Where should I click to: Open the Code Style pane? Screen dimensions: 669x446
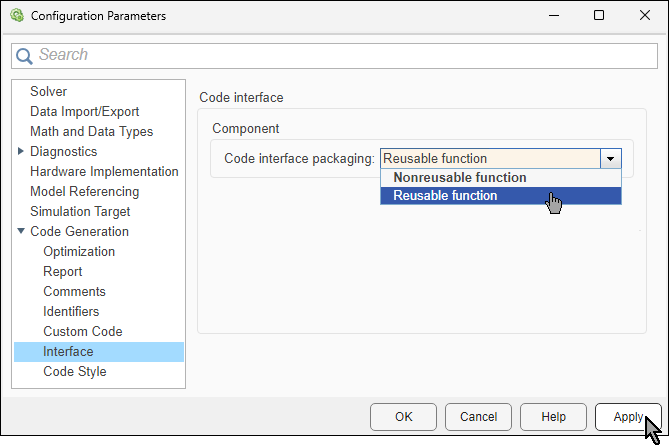[x=75, y=372]
